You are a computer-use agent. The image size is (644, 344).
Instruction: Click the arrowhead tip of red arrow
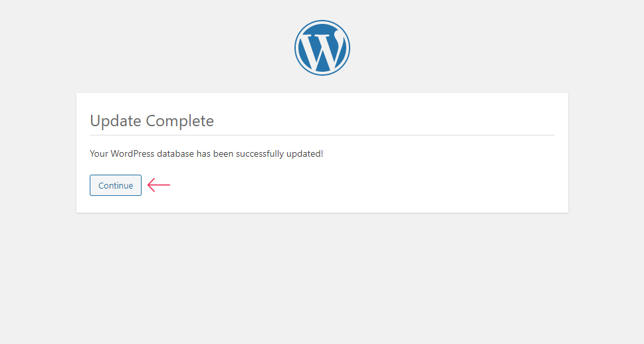(x=148, y=185)
